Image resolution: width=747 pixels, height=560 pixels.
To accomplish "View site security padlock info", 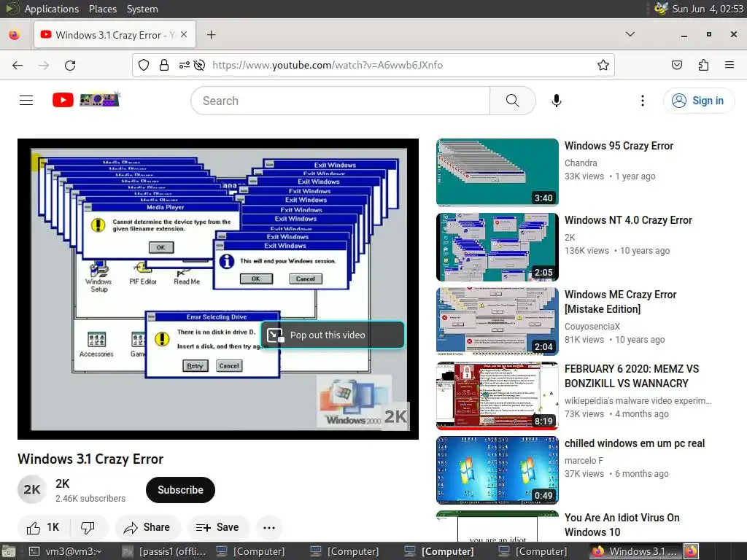I will pyautogui.click(x=164, y=65).
